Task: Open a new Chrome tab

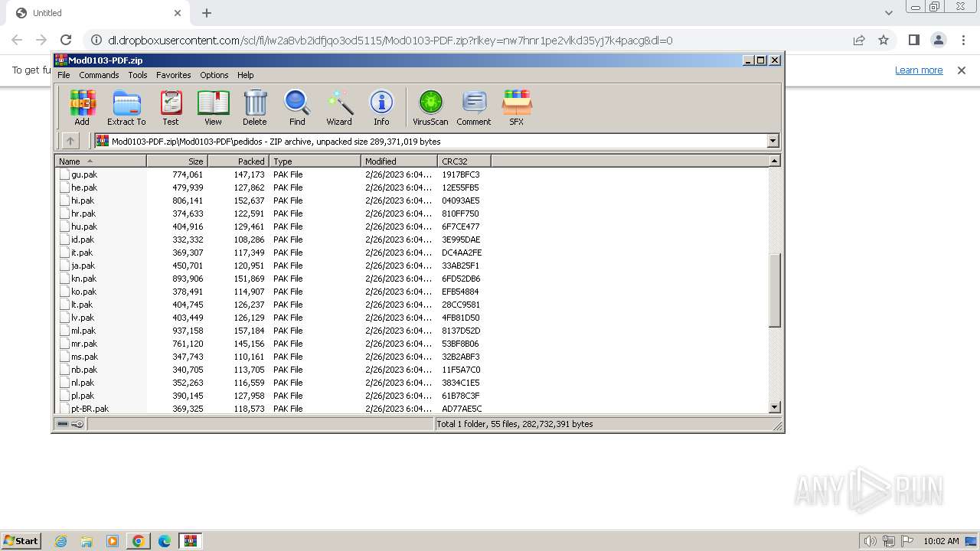Action: (207, 13)
